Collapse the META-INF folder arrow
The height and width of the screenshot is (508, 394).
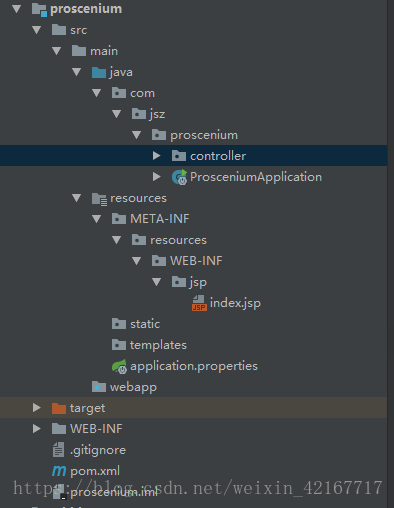(97, 219)
